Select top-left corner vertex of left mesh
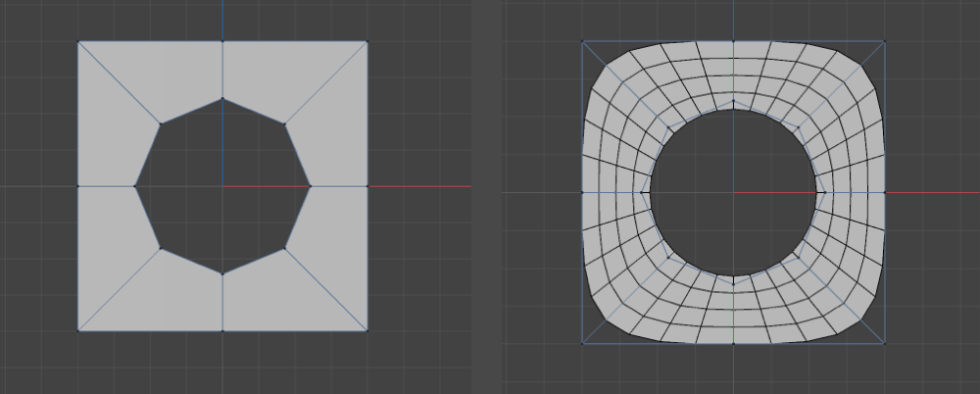980x394 pixels. click(78, 41)
